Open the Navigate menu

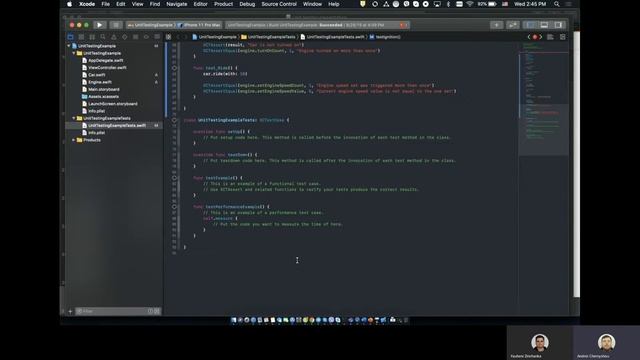(x=177, y=4)
